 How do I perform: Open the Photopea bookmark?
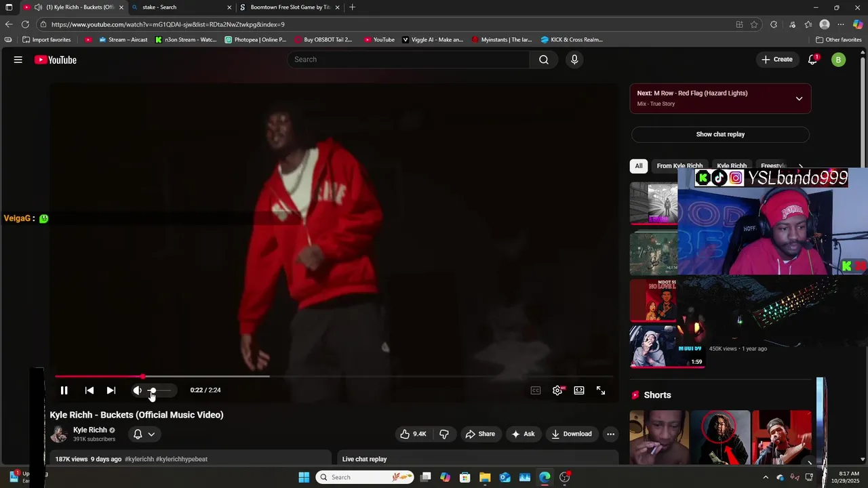[256, 39]
